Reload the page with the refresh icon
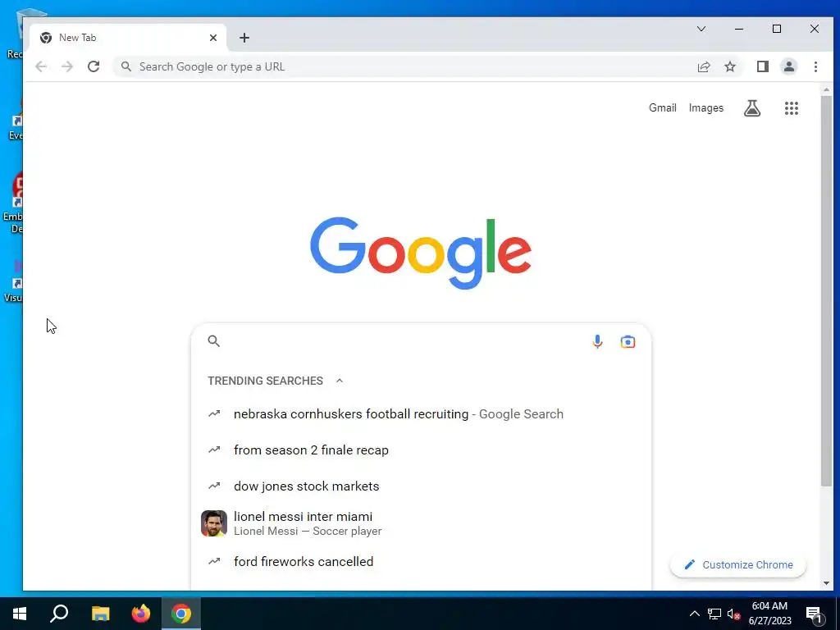840x630 pixels. (x=94, y=66)
